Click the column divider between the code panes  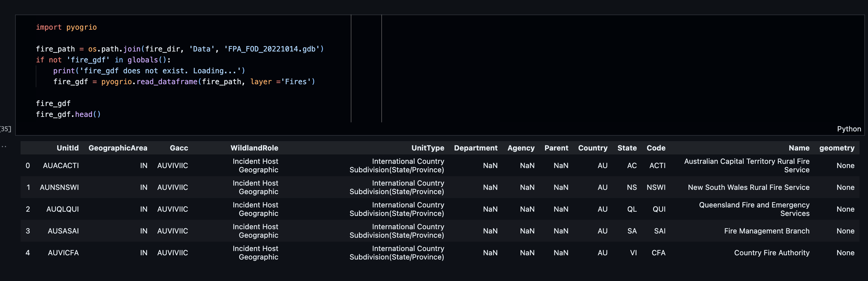coord(351,68)
